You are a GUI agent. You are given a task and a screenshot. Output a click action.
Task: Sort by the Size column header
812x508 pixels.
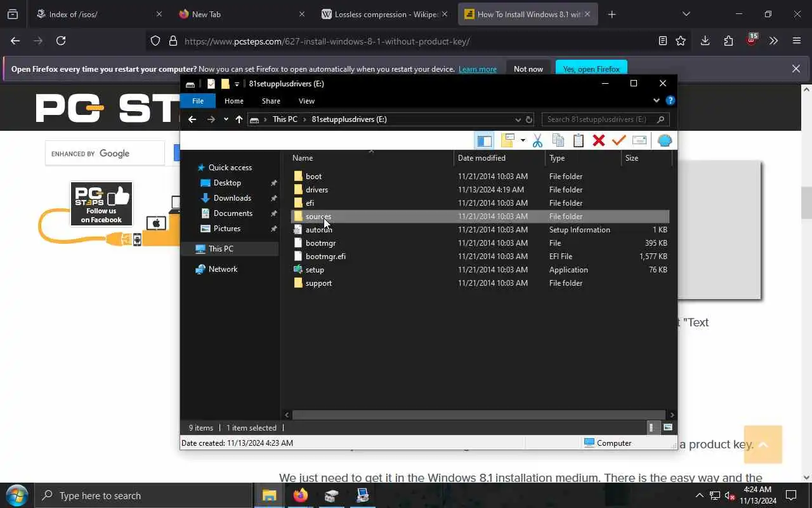(646, 158)
